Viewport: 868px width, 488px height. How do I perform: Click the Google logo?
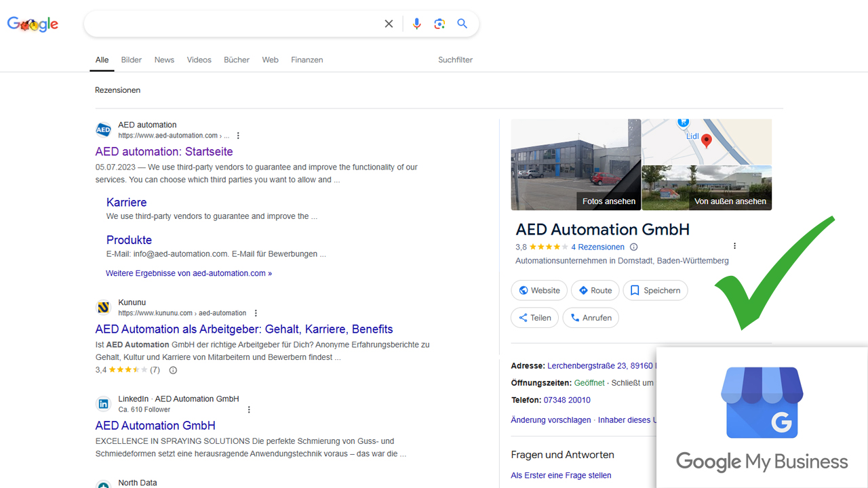(33, 24)
